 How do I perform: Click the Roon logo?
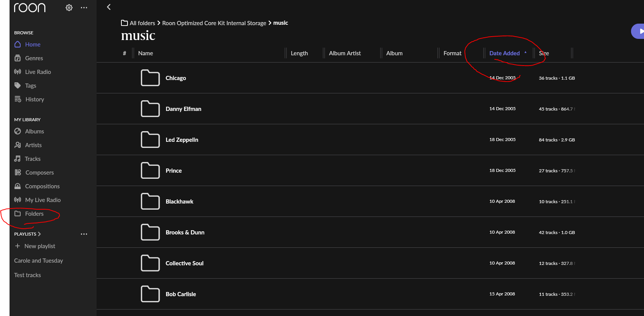[x=30, y=8]
